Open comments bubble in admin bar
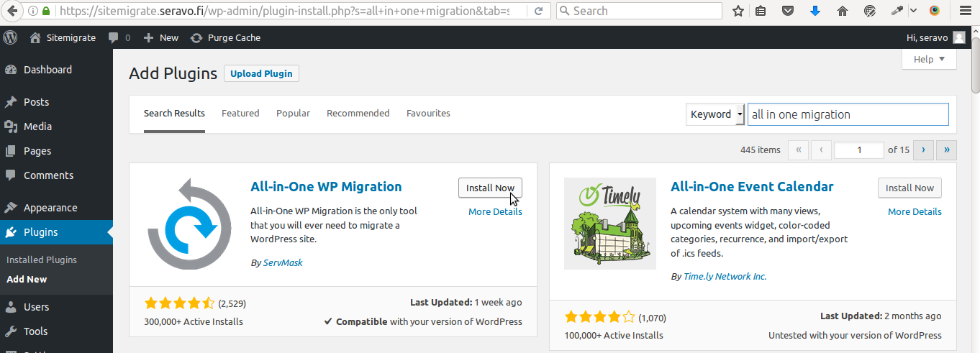This screenshot has height=353, width=980. click(x=119, y=37)
